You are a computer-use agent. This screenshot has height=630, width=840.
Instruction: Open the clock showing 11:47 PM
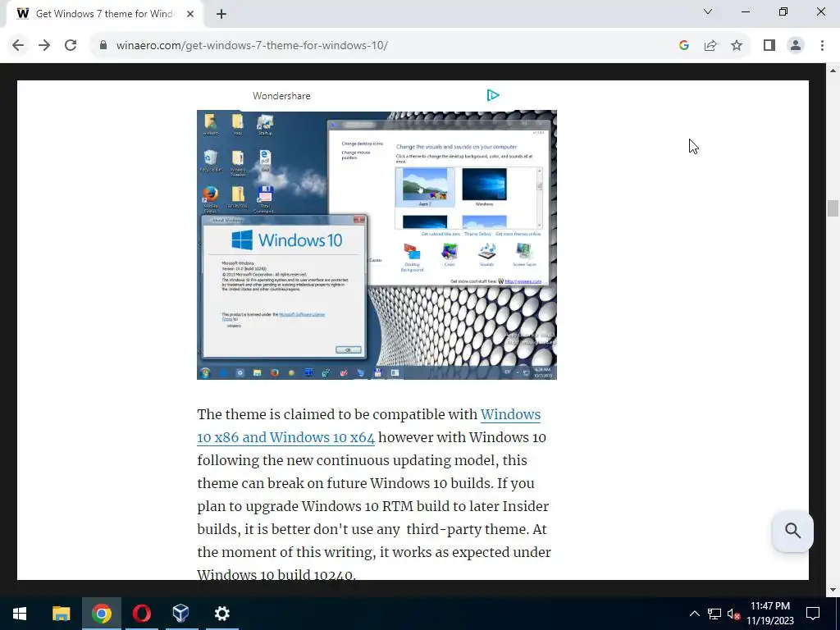click(770, 614)
